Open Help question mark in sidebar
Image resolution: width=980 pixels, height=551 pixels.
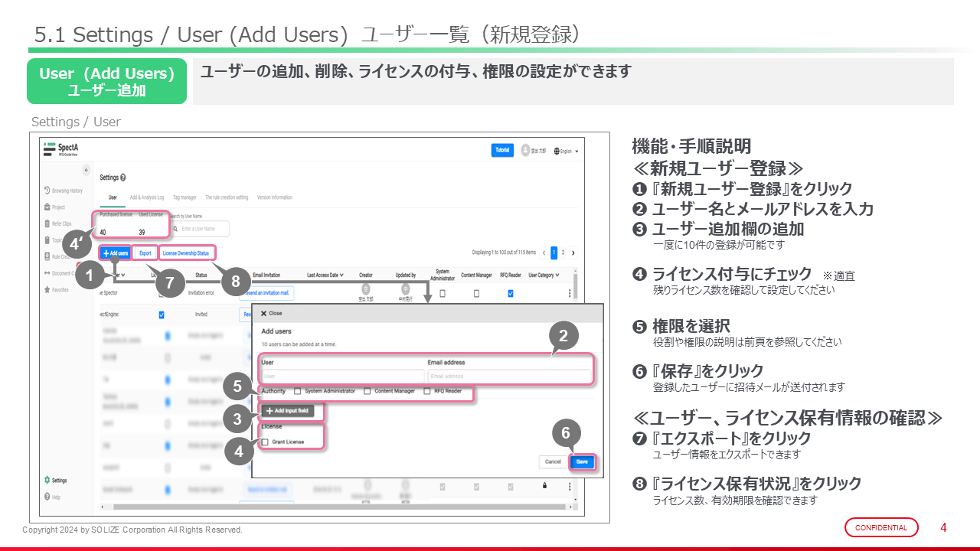(54, 497)
